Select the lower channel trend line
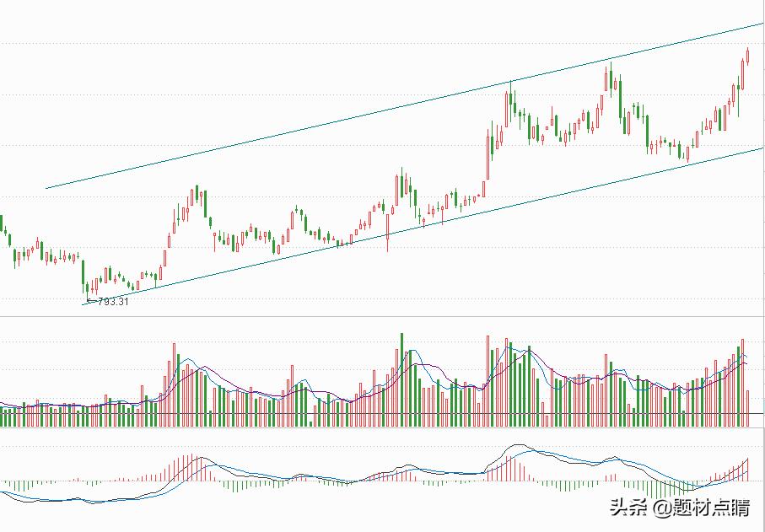The image size is (765, 532). click(x=423, y=226)
